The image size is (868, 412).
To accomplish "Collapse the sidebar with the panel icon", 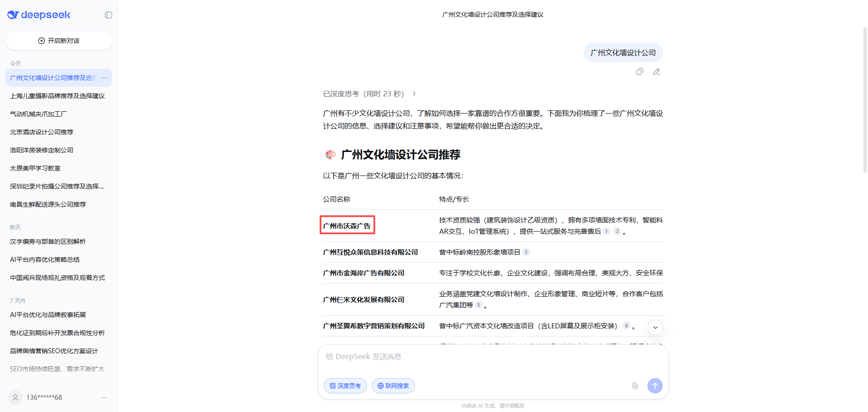I will pyautogui.click(x=108, y=15).
